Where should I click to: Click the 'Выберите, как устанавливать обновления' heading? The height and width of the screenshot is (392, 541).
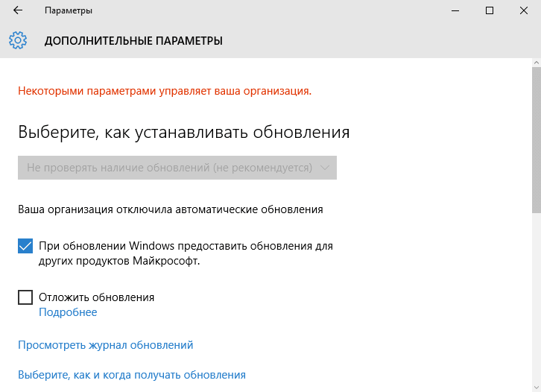[184, 132]
